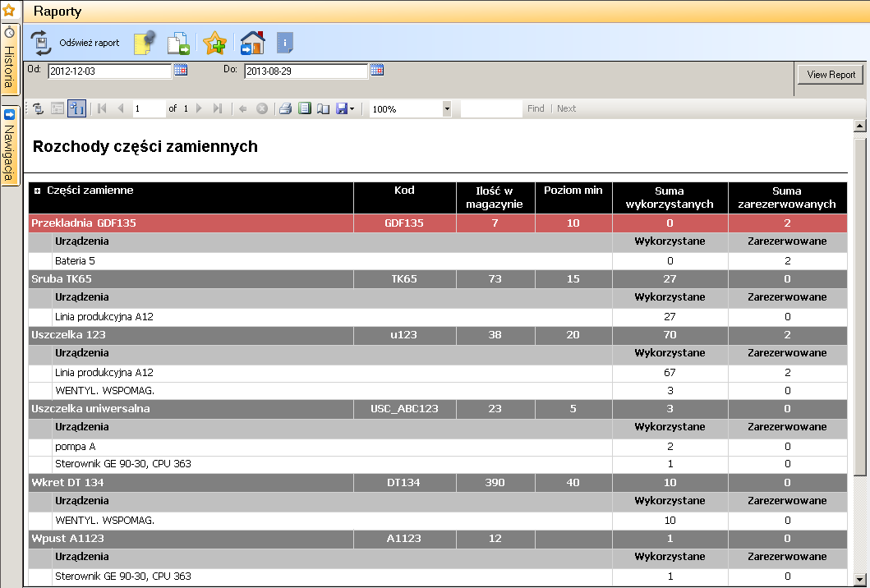Open the 100% zoom dropdown
The height and width of the screenshot is (588, 870).
447,108
